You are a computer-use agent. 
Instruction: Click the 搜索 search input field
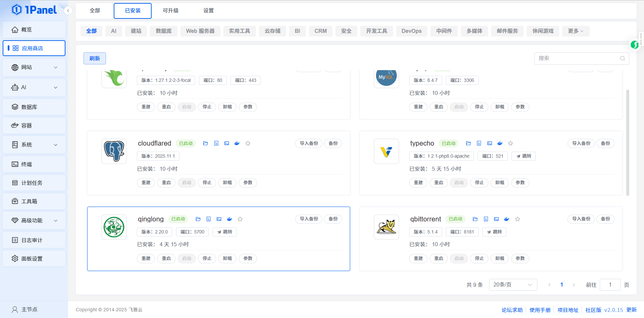[x=577, y=58]
